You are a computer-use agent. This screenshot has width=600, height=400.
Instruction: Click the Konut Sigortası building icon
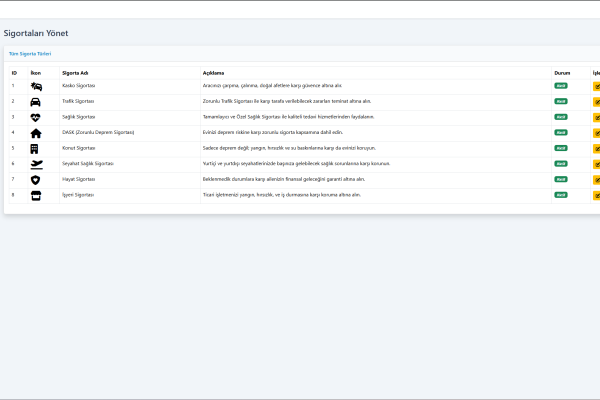click(x=36, y=148)
